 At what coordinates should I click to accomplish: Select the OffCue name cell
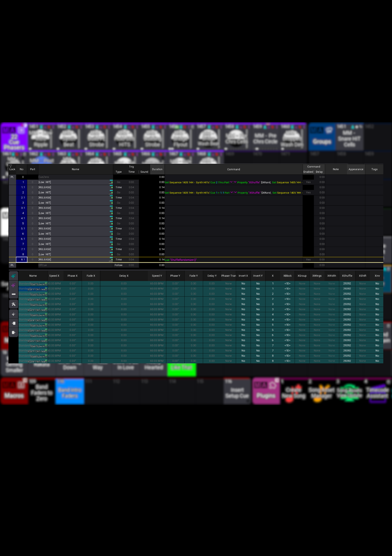tap(75, 265)
